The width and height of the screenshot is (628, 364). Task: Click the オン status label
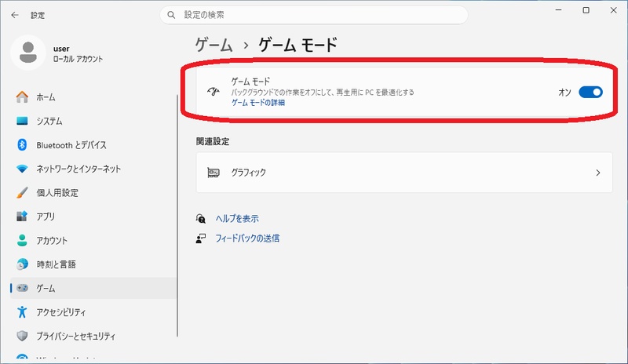[564, 92]
